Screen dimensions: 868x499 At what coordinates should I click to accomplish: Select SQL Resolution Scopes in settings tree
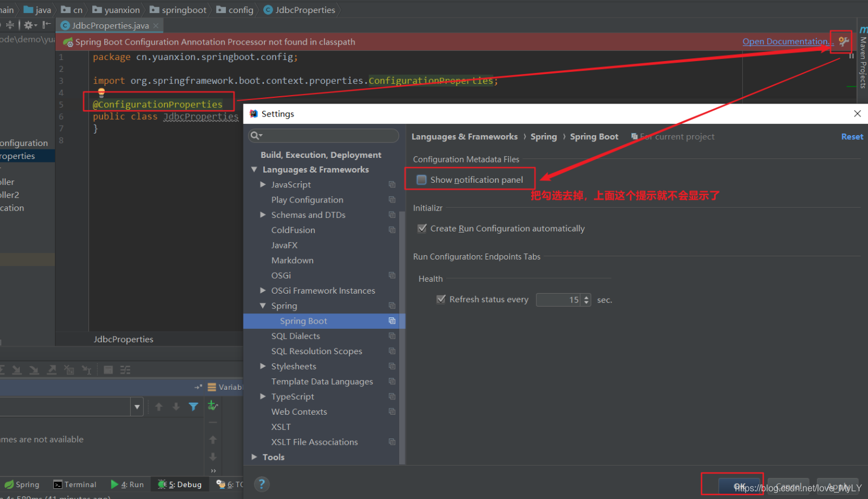click(x=317, y=351)
